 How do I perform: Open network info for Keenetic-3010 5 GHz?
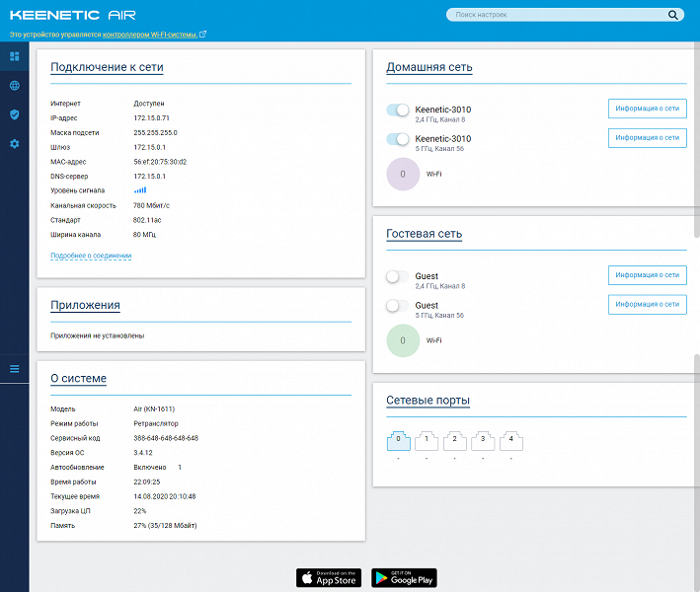648,138
